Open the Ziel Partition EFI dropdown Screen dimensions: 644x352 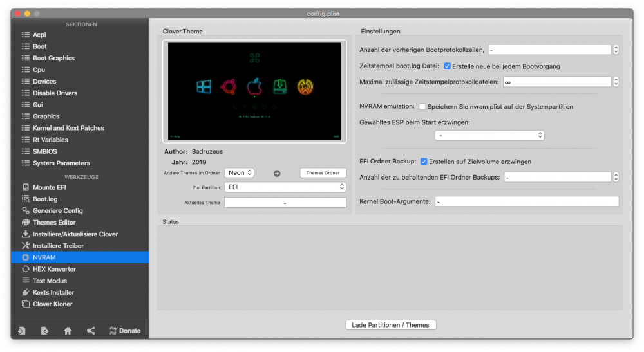tap(285, 187)
